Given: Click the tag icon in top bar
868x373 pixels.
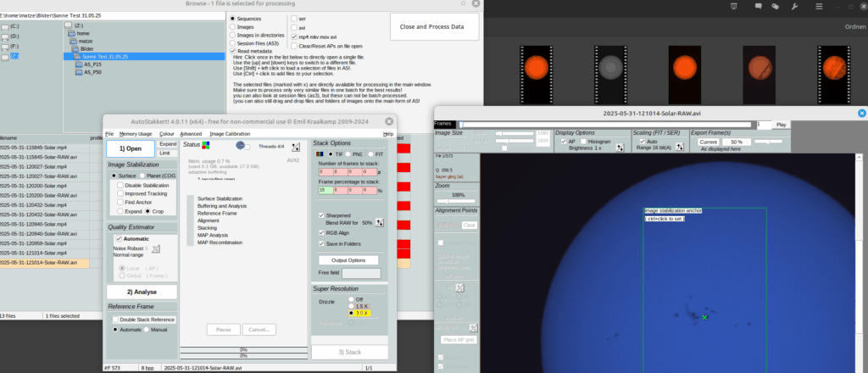Looking at the screenshot, I should (x=776, y=7).
